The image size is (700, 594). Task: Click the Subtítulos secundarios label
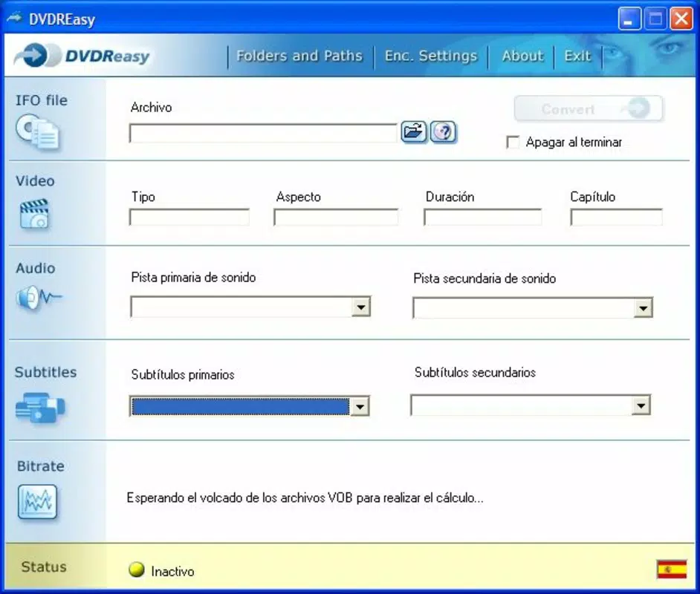(x=475, y=373)
